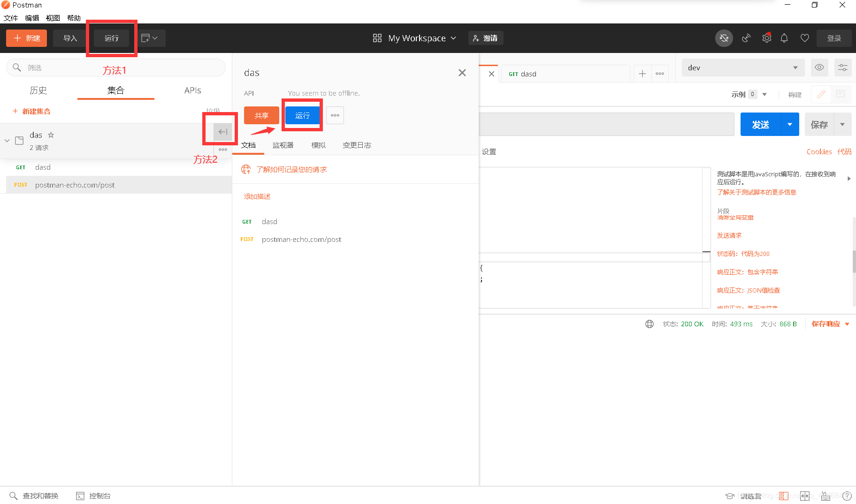856x504 pixels.
Task: Open the new window dropdown icon
Action: coord(150,38)
